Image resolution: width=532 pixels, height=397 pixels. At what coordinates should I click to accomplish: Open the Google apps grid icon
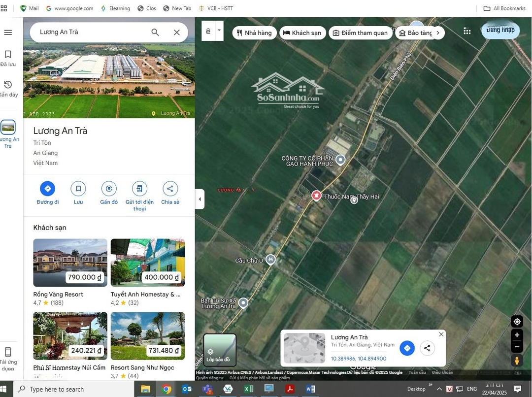[467, 32]
